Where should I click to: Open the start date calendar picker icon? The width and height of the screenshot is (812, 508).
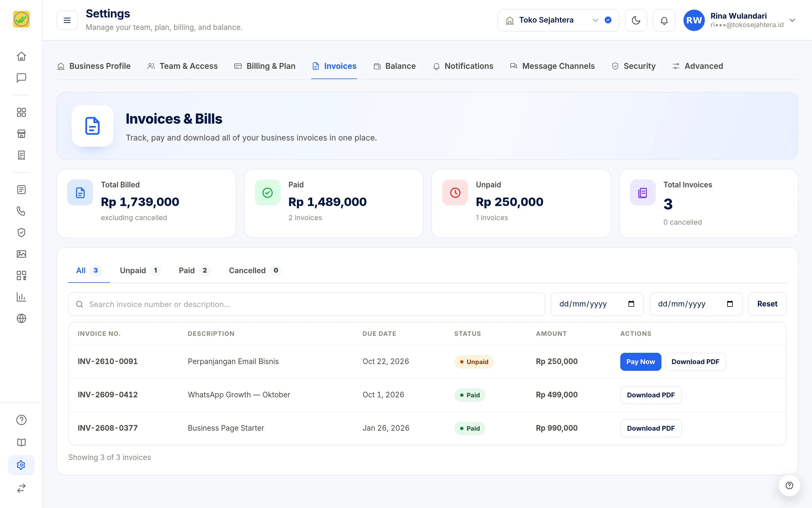[631, 304]
